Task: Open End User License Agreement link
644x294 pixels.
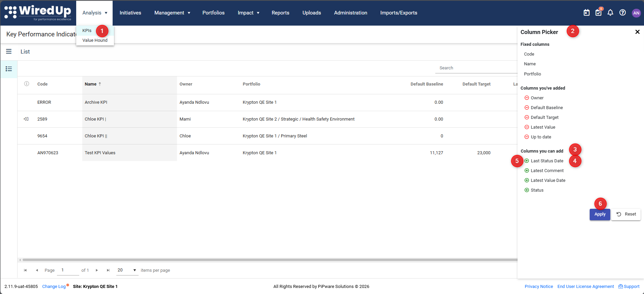Action: (x=586, y=287)
